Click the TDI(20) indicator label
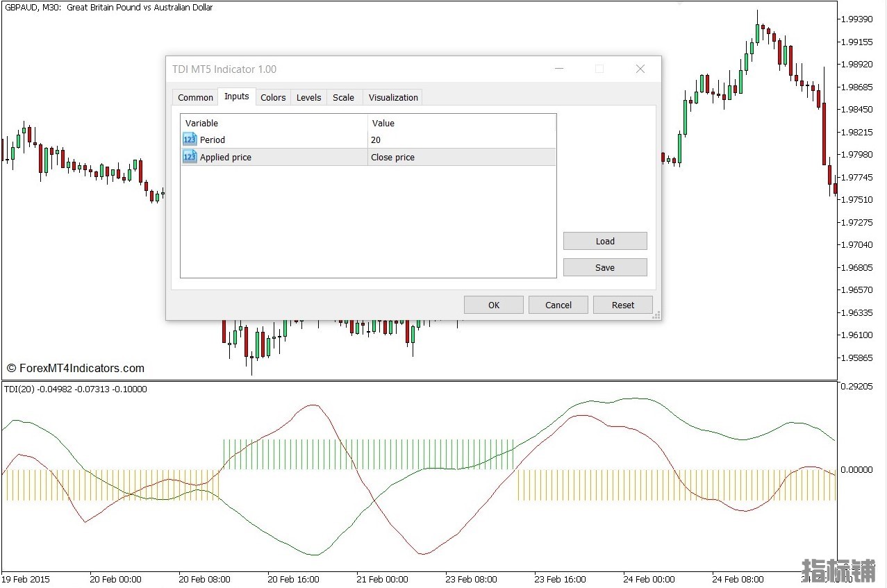 [75, 389]
